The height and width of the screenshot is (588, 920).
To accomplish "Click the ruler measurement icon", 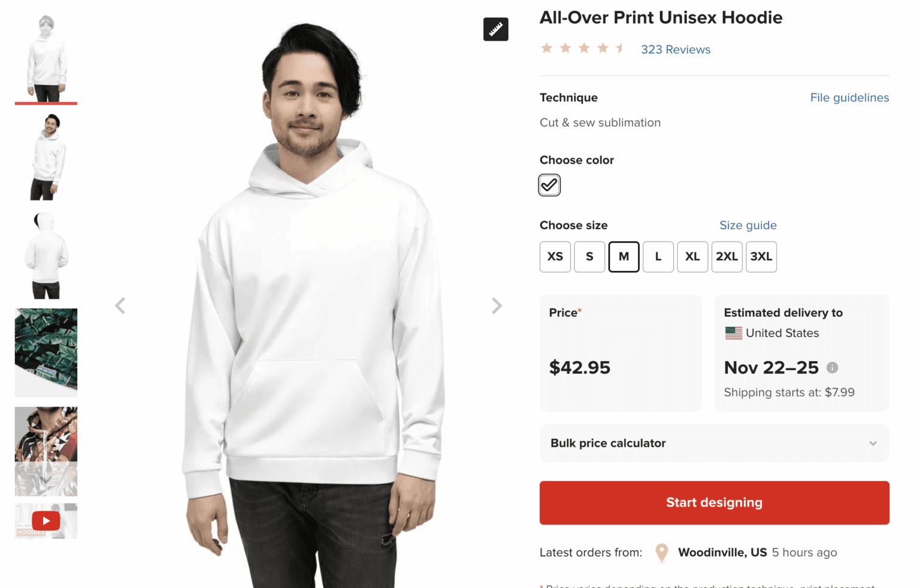I will [x=495, y=29].
